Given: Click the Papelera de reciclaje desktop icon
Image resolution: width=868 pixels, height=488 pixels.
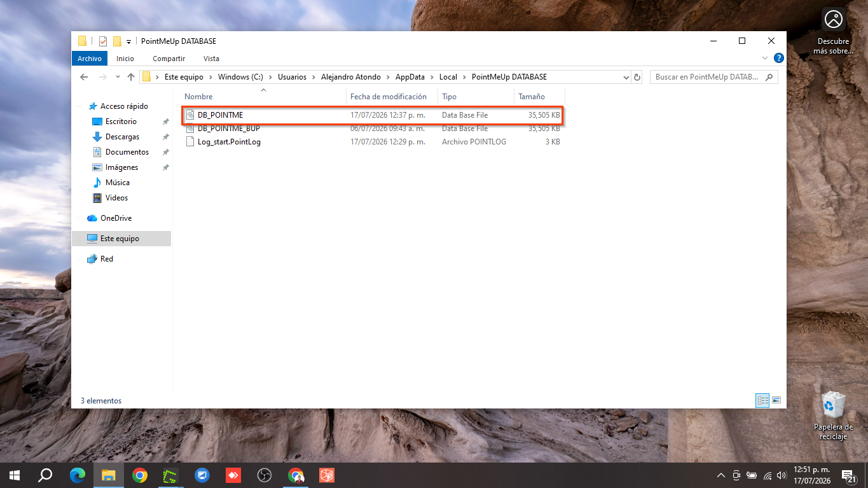Looking at the screenshot, I should coord(833,415).
